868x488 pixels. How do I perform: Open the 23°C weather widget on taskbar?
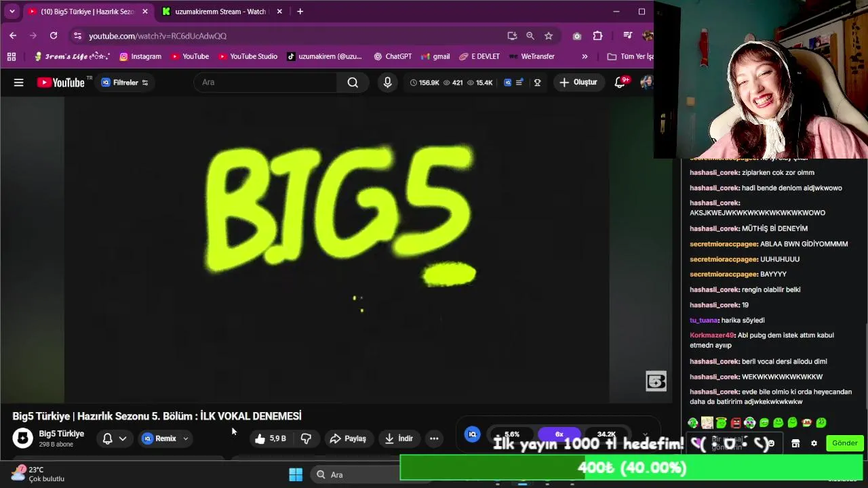[x=38, y=474]
